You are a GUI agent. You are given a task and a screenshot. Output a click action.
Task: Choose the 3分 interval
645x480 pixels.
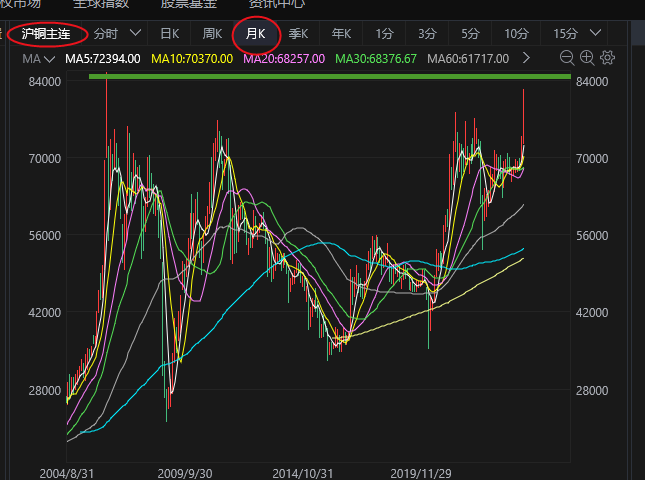point(427,34)
